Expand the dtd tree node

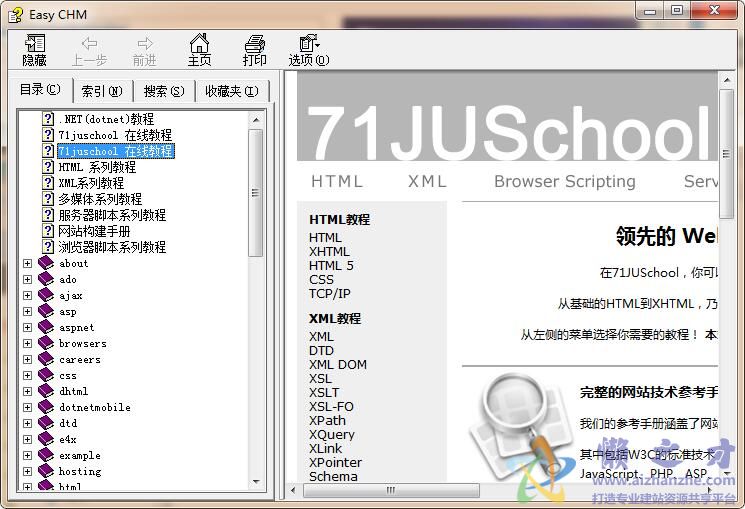[x=27, y=423]
